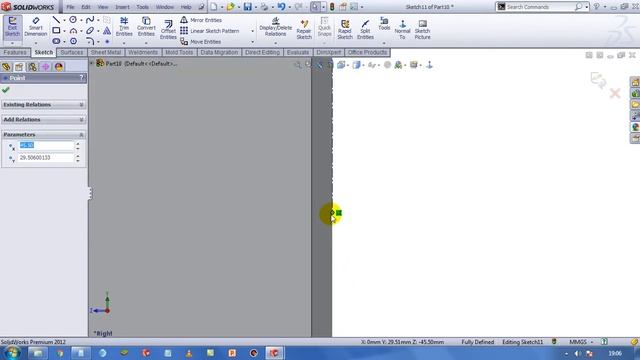Viewport: 640px width, 360px height.
Task: Click the Save icon in title bar
Action: coord(247,7)
